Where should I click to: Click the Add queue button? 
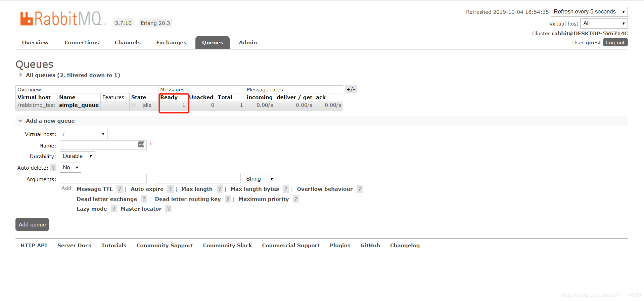pos(32,224)
